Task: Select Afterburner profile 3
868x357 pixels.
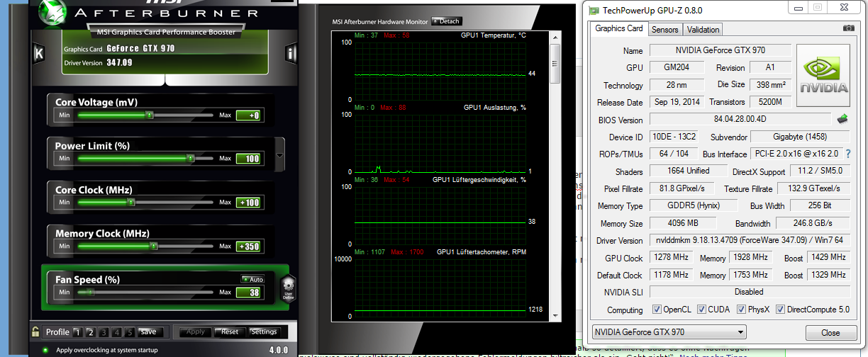Action: point(104,331)
